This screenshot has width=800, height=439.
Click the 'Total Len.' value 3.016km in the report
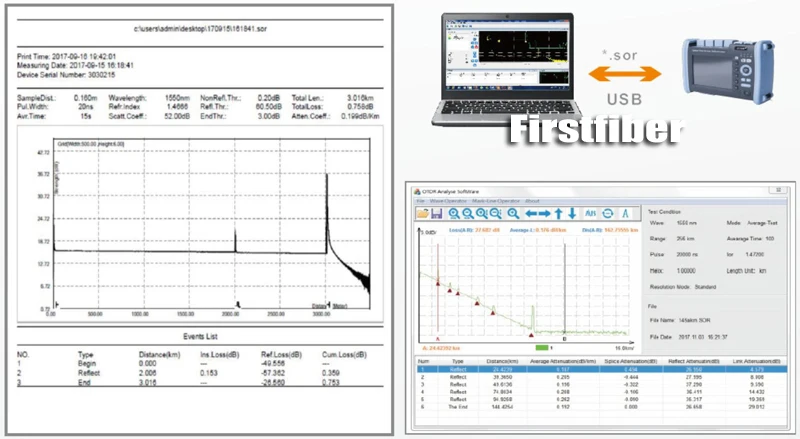[360, 97]
